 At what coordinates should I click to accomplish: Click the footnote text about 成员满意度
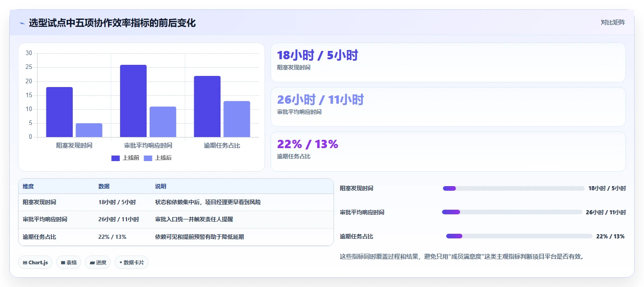point(462,256)
